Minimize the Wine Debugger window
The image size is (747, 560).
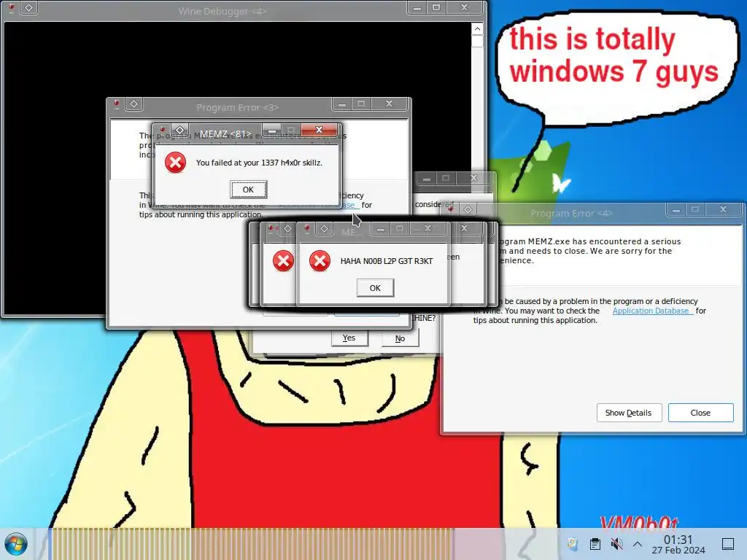[417, 7]
